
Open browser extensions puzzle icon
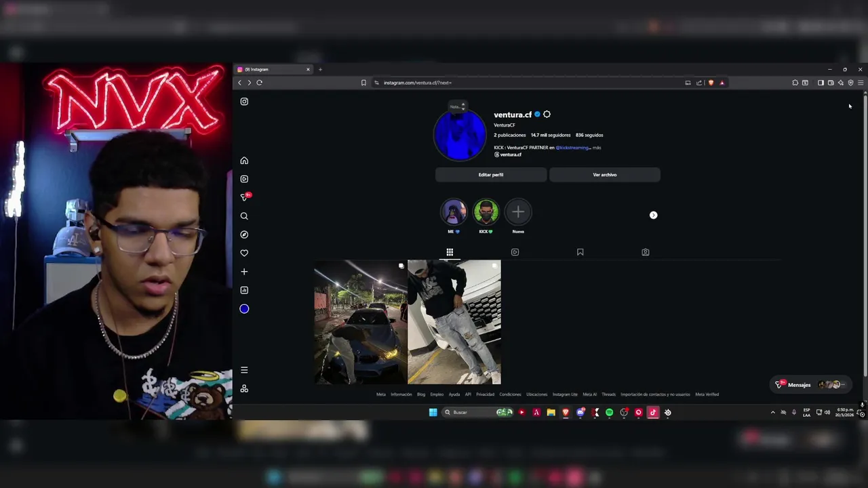pos(795,83)
